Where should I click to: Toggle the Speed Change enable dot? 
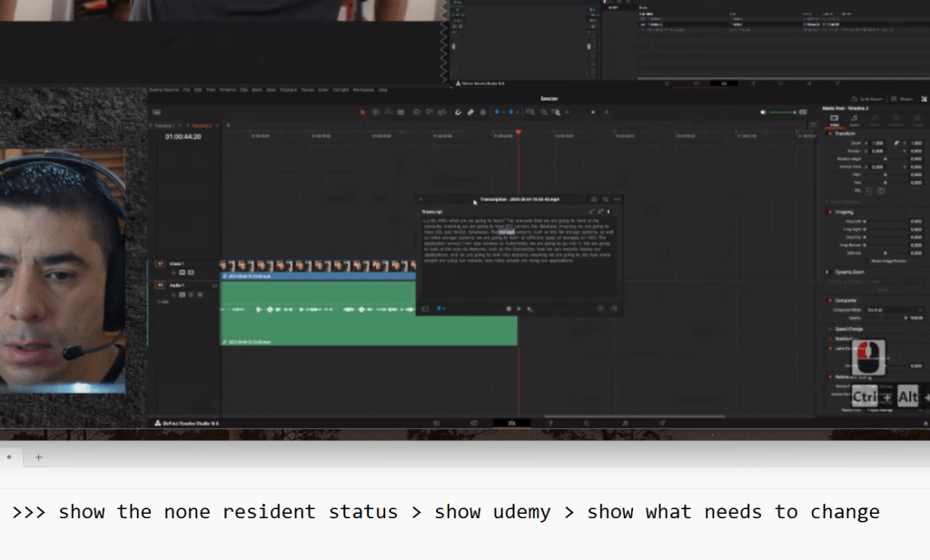830,329
